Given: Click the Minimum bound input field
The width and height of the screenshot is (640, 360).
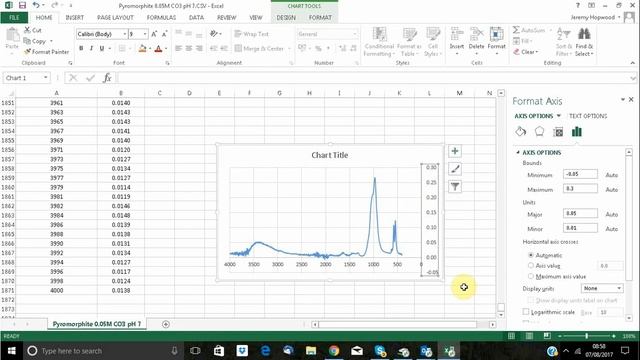Looking at the screenshot, I should [580, 174].
